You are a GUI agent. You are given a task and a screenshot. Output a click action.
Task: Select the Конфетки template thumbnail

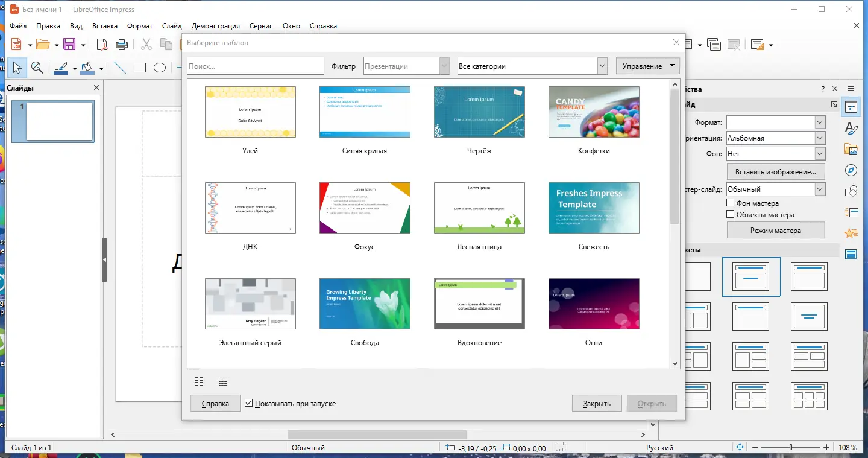(594, 112)
